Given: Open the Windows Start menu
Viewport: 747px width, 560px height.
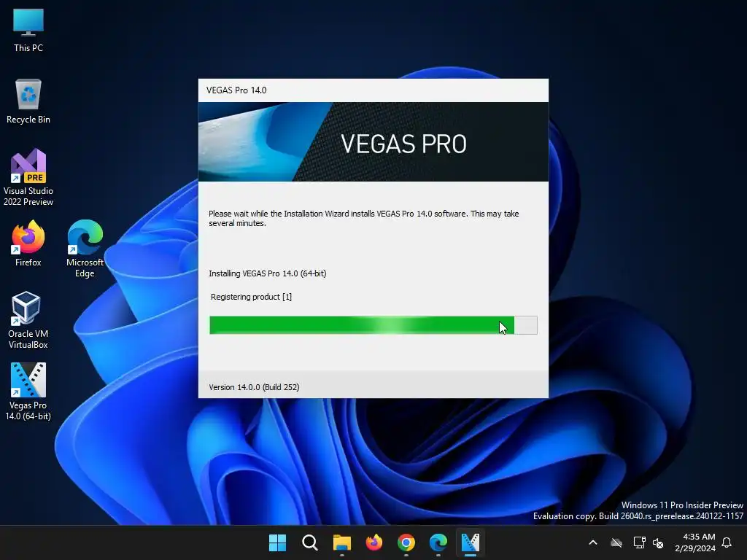Looking at the screenshot, I should [277, 542].
